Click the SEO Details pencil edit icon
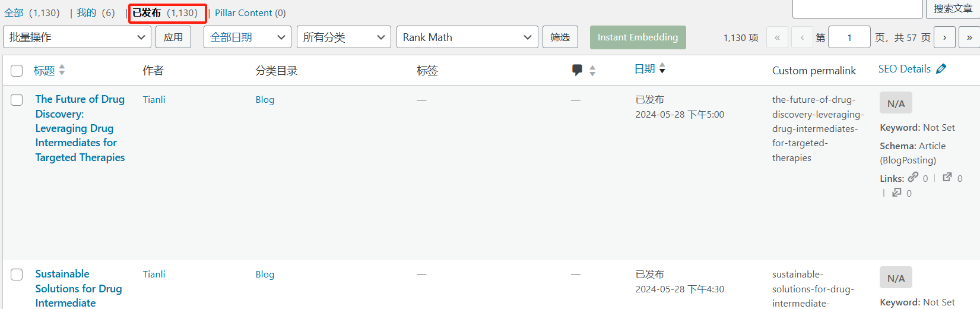The height and width of the screenshot is (309, 980). coord(941,69)
